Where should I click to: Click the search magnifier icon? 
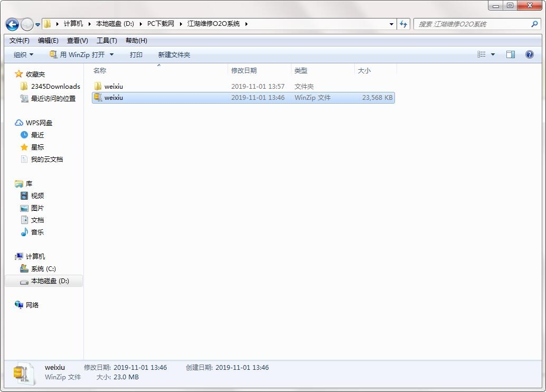coord(534,24)
